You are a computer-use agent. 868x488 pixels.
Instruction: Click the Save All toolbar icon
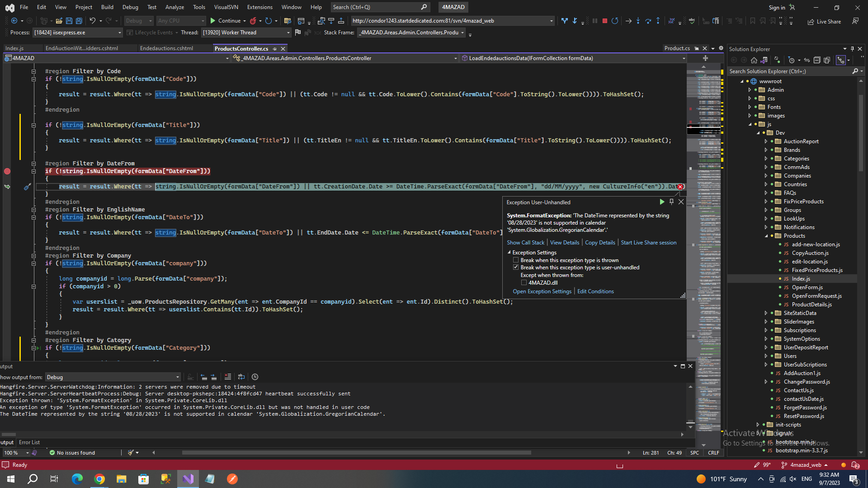coord(79,21)
